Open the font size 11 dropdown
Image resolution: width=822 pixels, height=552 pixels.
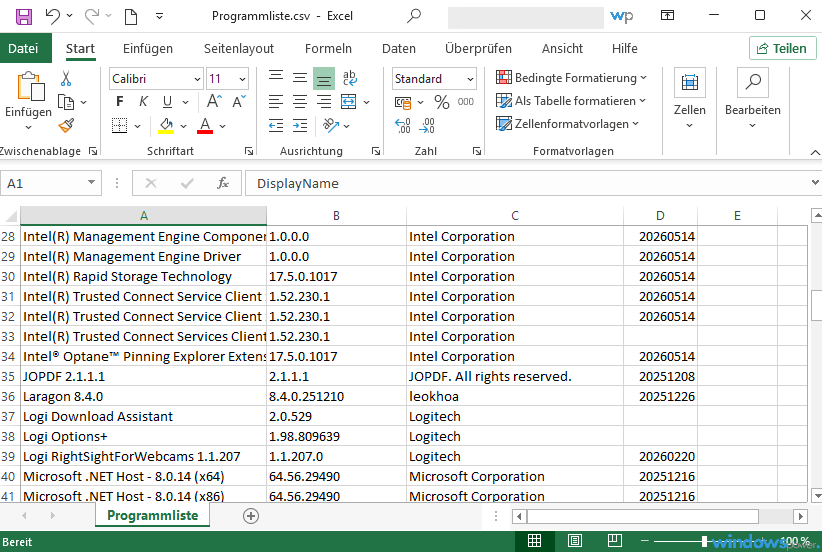[242, 79]
